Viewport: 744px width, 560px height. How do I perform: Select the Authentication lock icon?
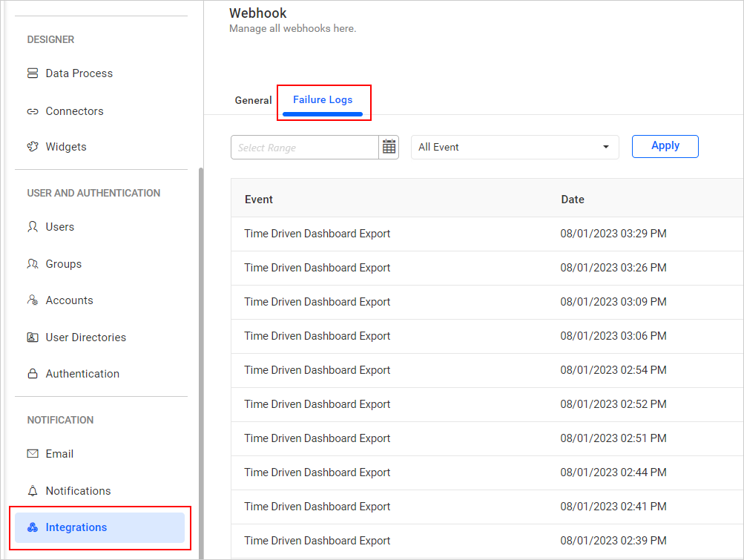point(31,373)
